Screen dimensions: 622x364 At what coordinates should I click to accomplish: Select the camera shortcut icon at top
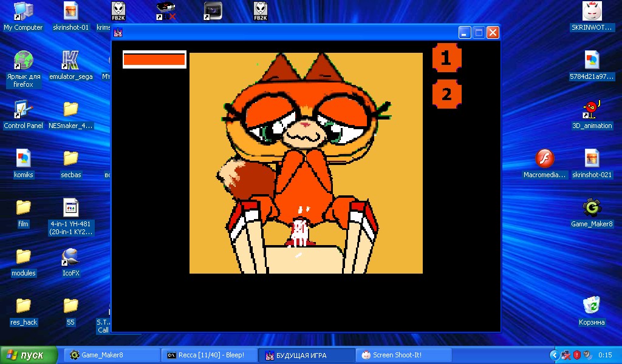pos(213,11)
